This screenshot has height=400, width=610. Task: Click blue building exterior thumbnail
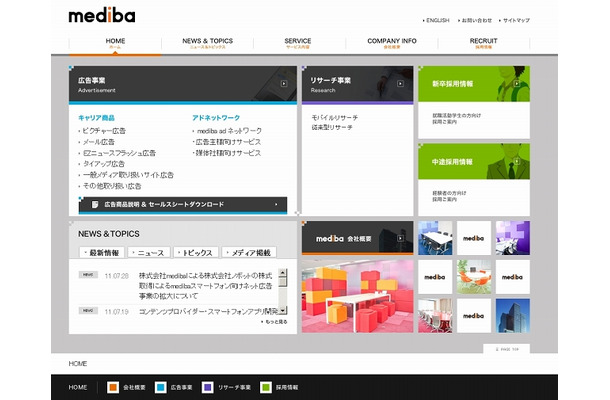(x=512, y=316)
